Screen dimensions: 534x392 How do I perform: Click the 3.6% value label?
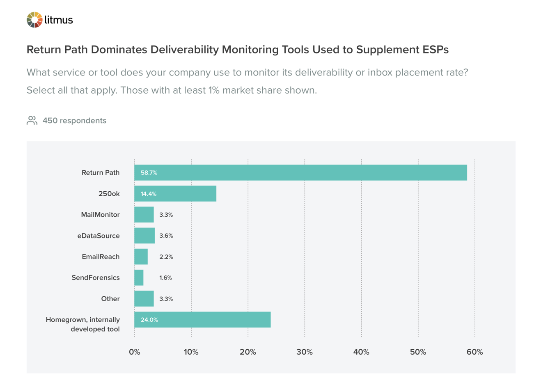point(166,236)
